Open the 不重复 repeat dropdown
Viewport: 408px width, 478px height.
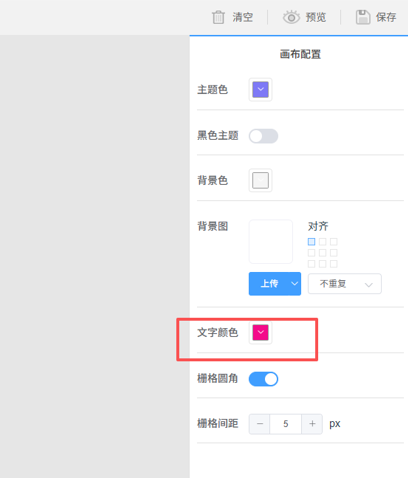point(345,284)
